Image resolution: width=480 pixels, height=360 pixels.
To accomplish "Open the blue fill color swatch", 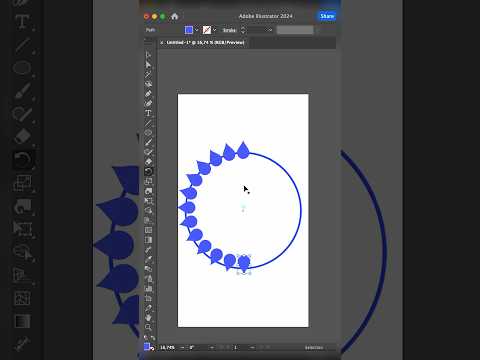I will click(x=189, y=30).
